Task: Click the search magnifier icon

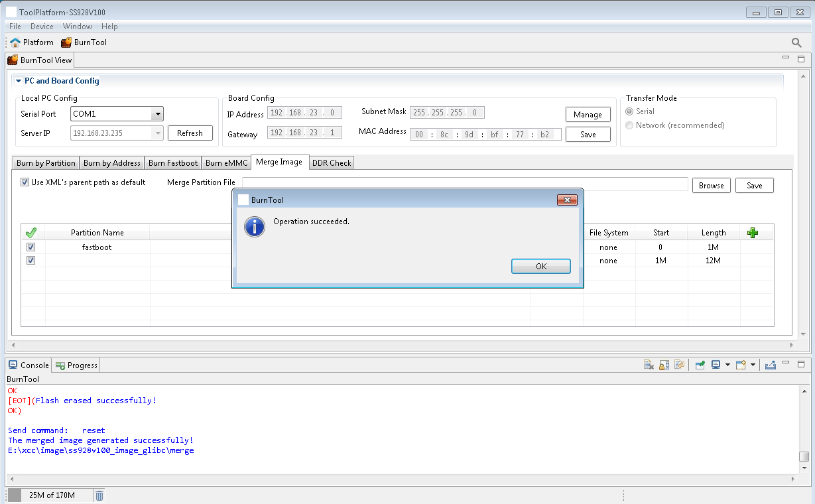Action: pyautogui.click(x=796, y=42)
